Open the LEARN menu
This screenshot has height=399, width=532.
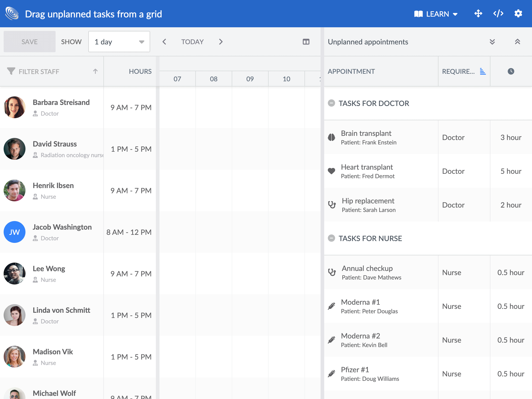(x=435, y=14)
